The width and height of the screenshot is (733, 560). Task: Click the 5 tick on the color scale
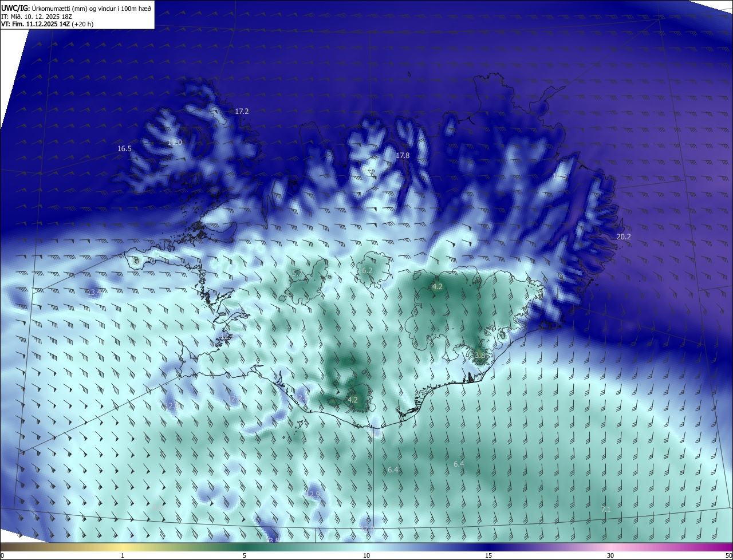click(x=245, y=555)
